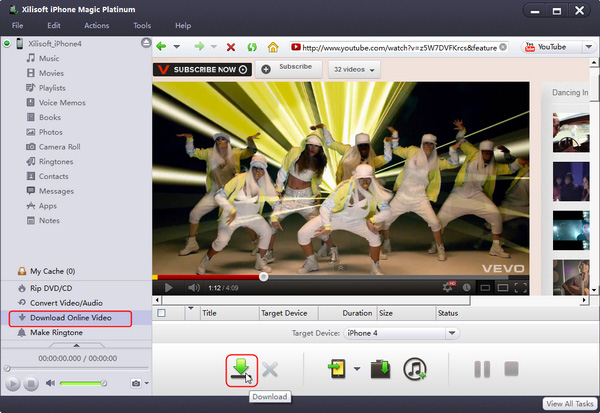Toggle the select-all tasks checkbox
This screenshot has height=413, width=600.
[x=161, y=313]
